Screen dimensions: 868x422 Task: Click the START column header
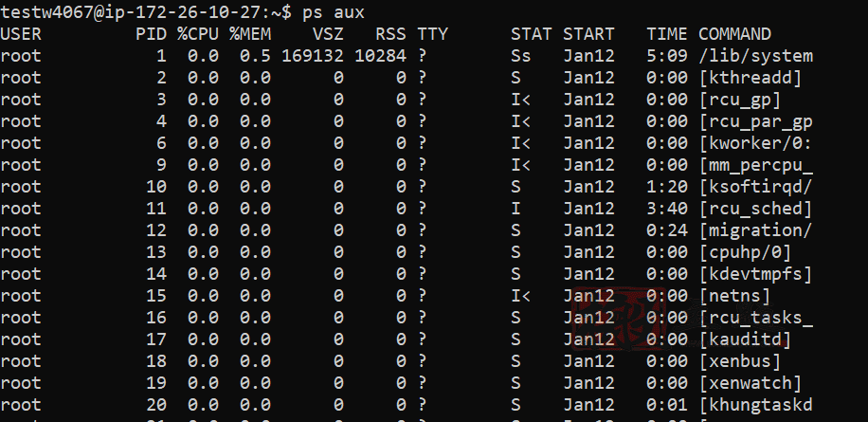[589, 34]
